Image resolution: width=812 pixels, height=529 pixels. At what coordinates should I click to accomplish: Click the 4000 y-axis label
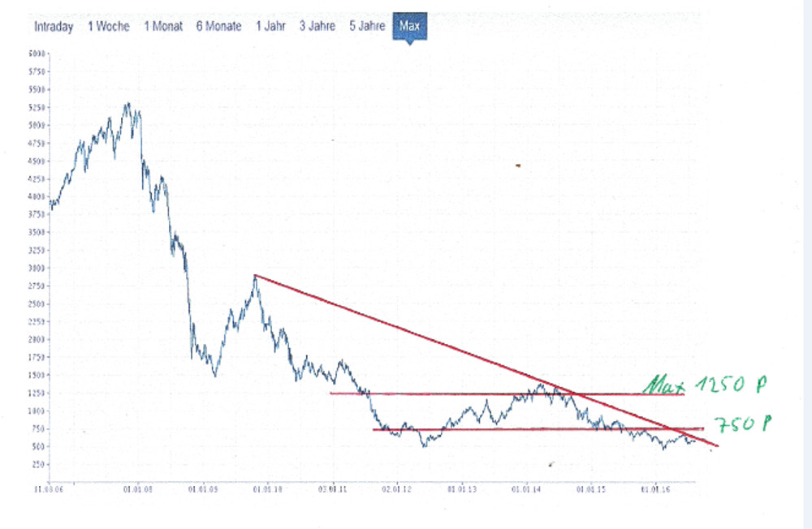tap(37, 196)
